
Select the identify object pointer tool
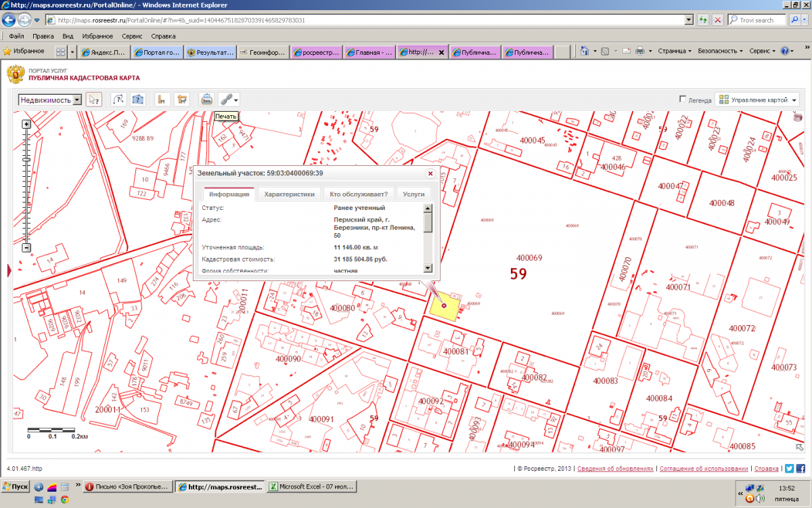click(94, 100)
